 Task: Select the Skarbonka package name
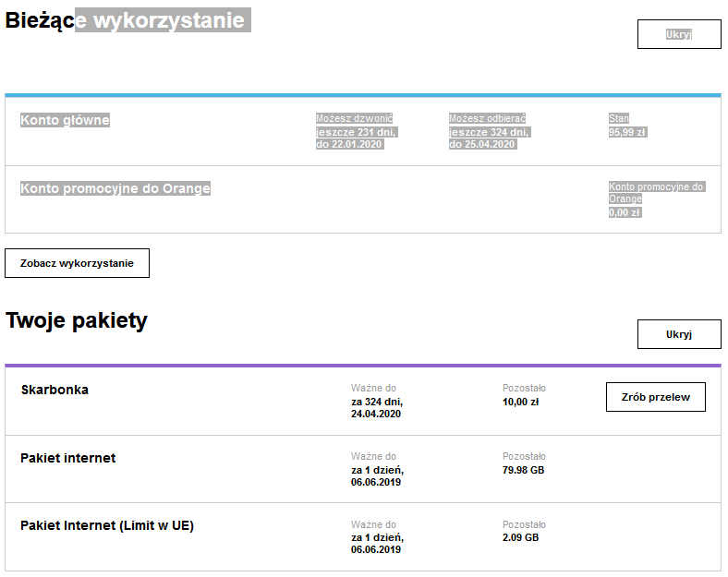click(55, 390)
